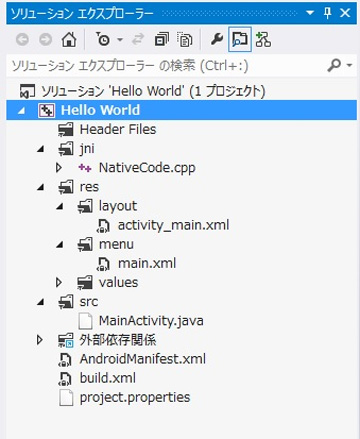360x439 pixels.
Task: Click the 外部依存関係 icon
Action: pyautogui.click(x=66, y=340)
